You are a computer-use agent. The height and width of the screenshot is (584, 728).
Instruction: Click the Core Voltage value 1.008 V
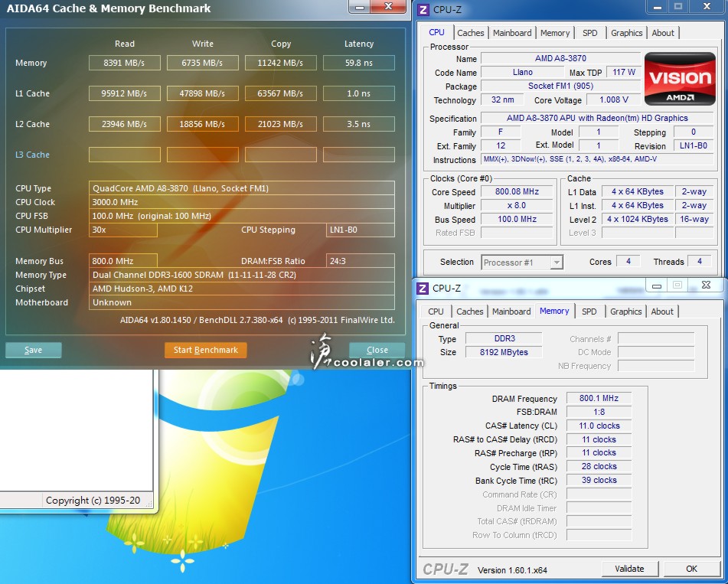click(x=613, y=100)
